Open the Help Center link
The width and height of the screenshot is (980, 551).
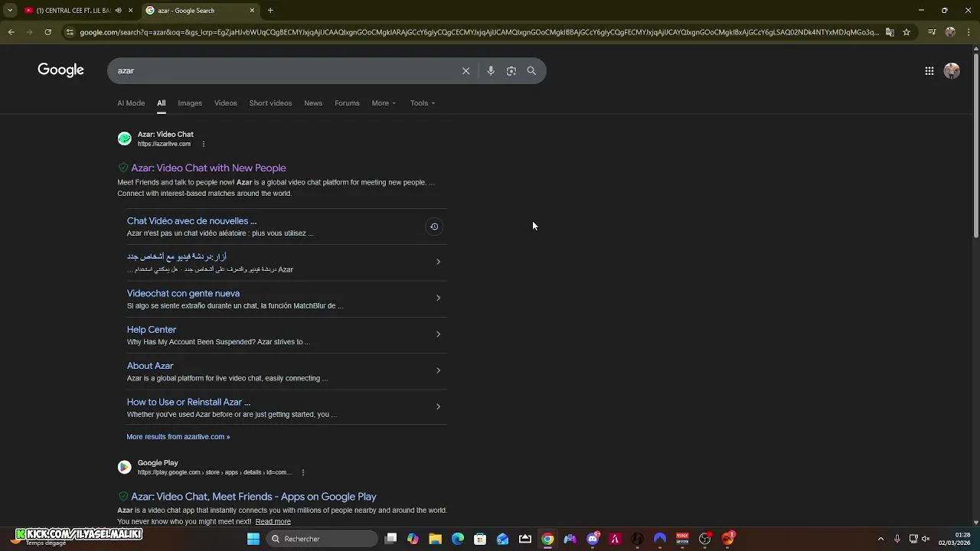point(152,329)
